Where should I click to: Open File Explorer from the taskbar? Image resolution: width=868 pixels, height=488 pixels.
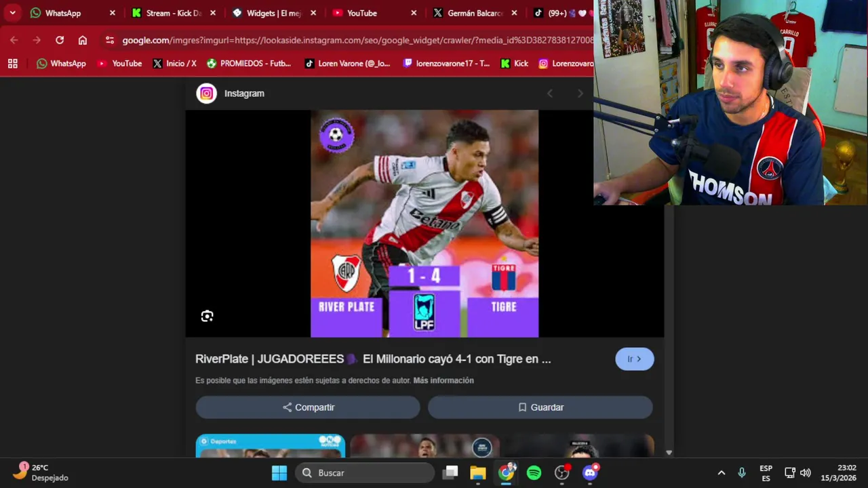[x=478, y=473]
